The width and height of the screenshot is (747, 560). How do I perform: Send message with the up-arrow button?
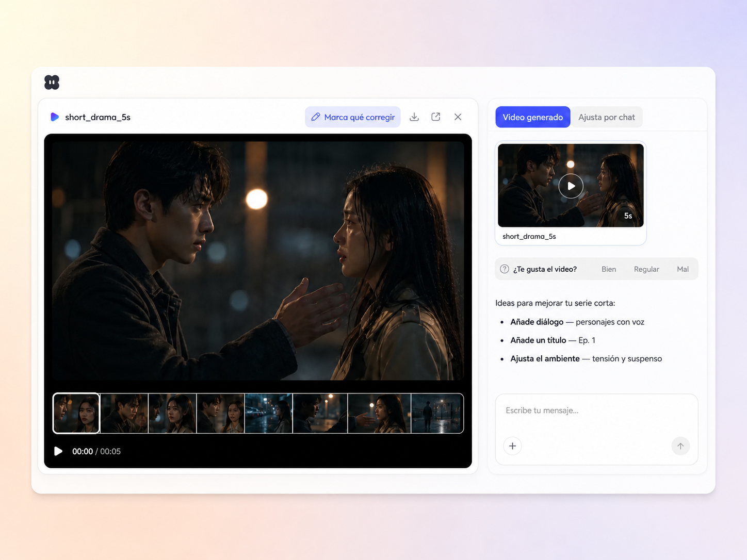[x=680, y=446]
